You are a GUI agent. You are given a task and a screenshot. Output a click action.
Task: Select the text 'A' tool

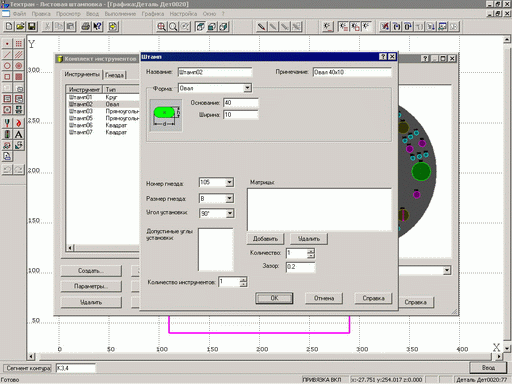19,134
